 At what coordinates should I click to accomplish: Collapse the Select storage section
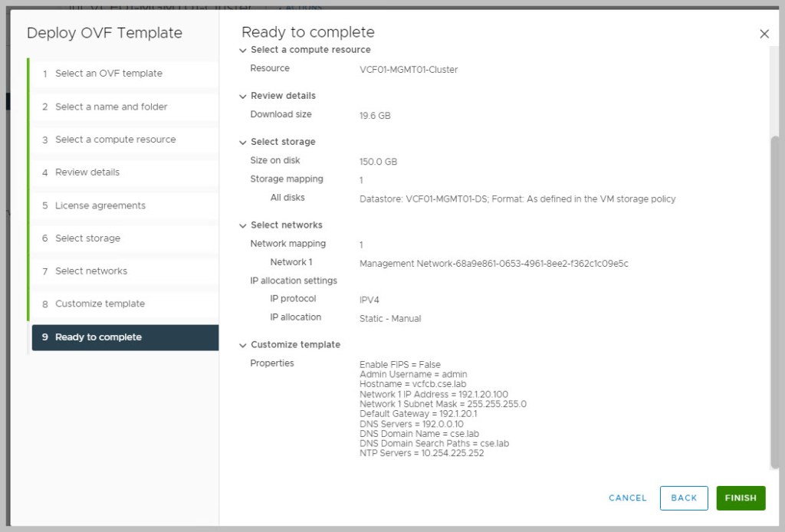[243, 142]
